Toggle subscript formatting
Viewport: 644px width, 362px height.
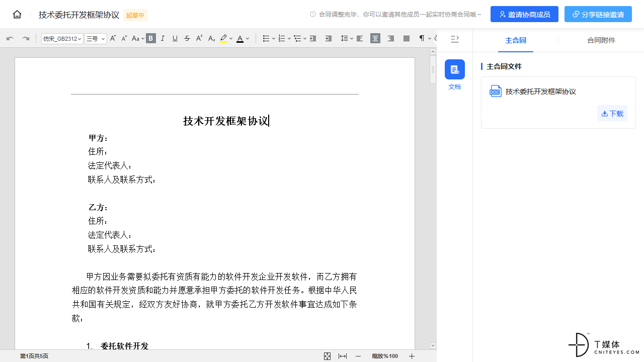click(211, 38)
